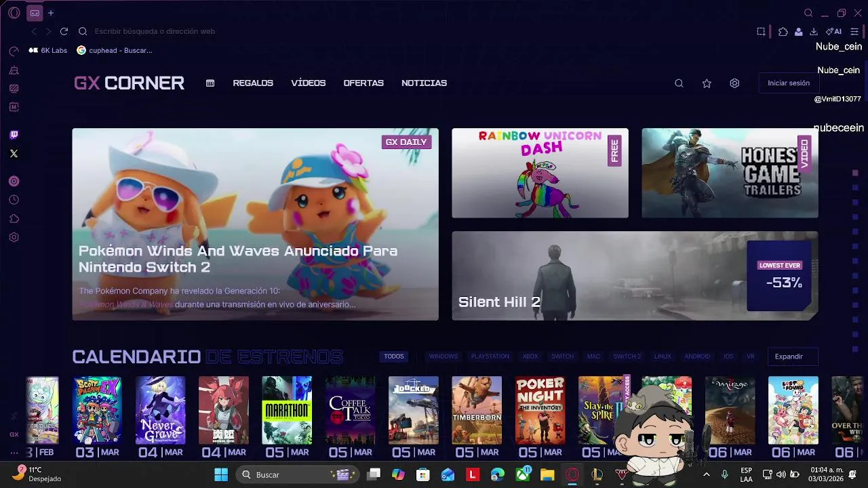The image size is (868, 488).
Task: Open the Windows Start menu
Action: (x=221, y=474)
